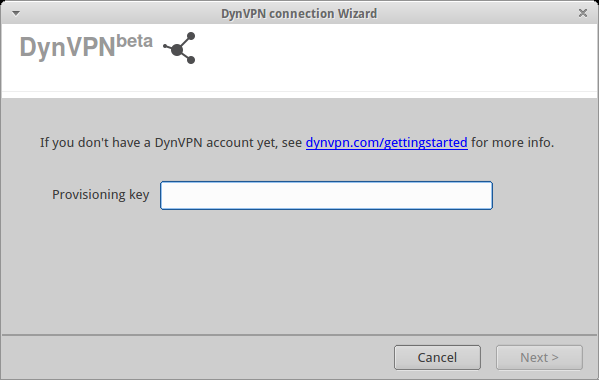Cancel the connection wizard
The height and width of the screenshot is (380, 599).
point(437,357)
